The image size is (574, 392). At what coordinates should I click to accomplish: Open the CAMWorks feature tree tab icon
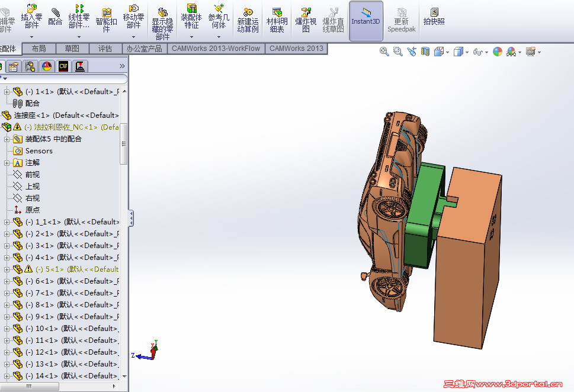click(x=63, y=66)
